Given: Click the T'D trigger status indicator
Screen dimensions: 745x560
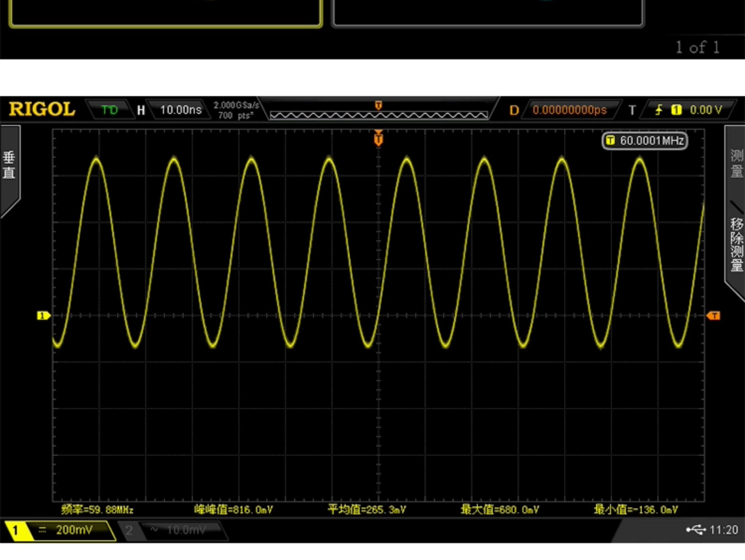Looking at the screenshot, I should click(x=109, y=110).
